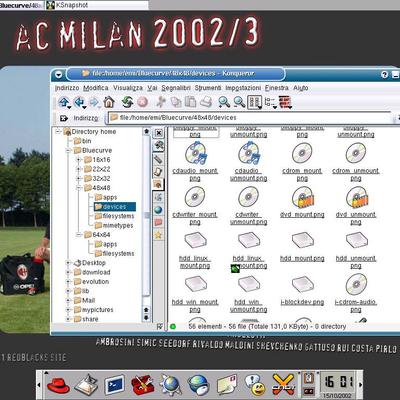
Task: Select the devices folder in tree
Action: [115, 207]
